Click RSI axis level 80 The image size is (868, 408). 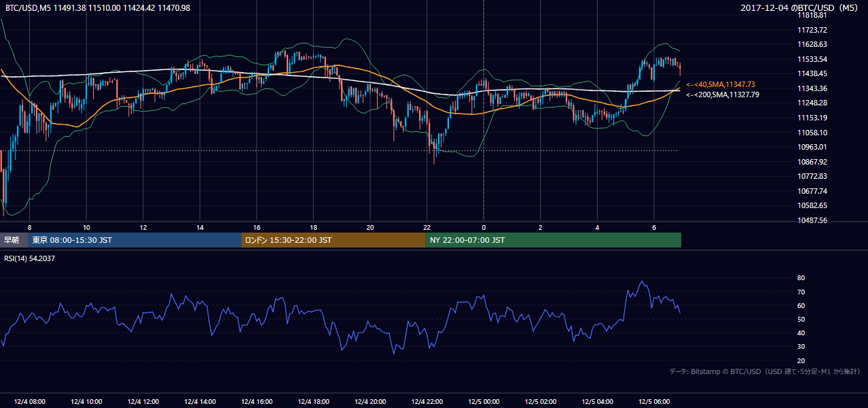tap(801, 278)
